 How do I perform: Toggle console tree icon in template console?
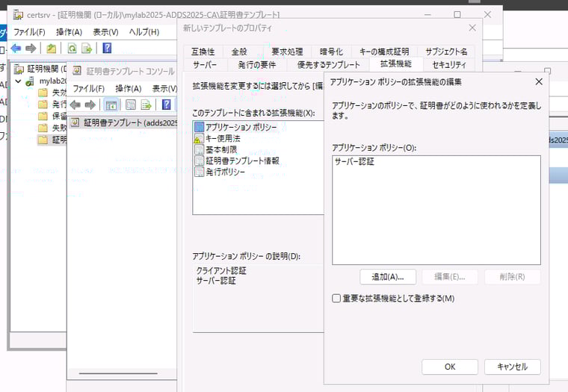[111, 105]
